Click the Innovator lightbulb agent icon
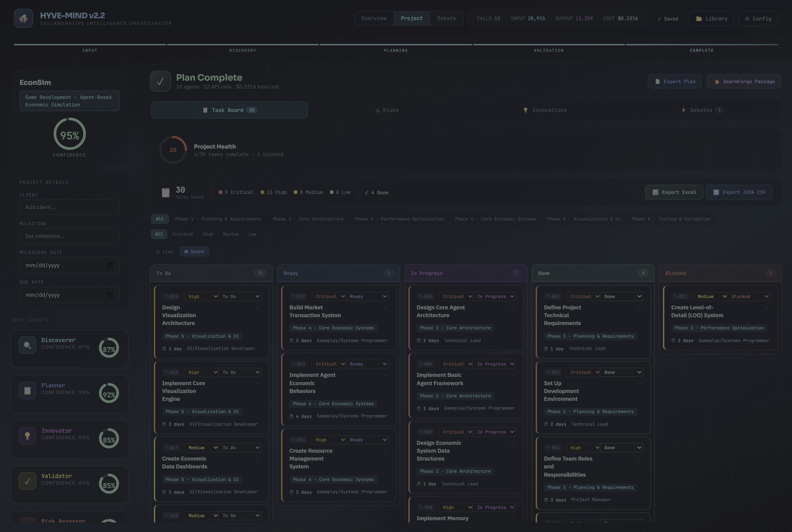This screenshot has height=532, width=792. (27, 436)
